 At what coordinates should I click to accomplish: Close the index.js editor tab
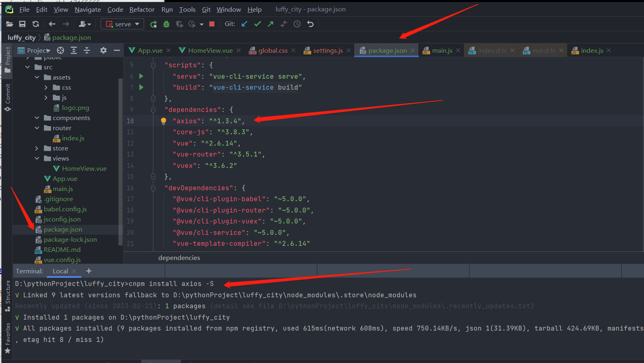point(609,50)
